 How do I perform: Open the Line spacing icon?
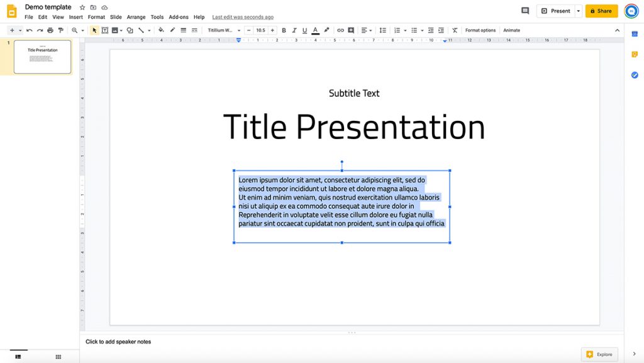pos(383,30)
